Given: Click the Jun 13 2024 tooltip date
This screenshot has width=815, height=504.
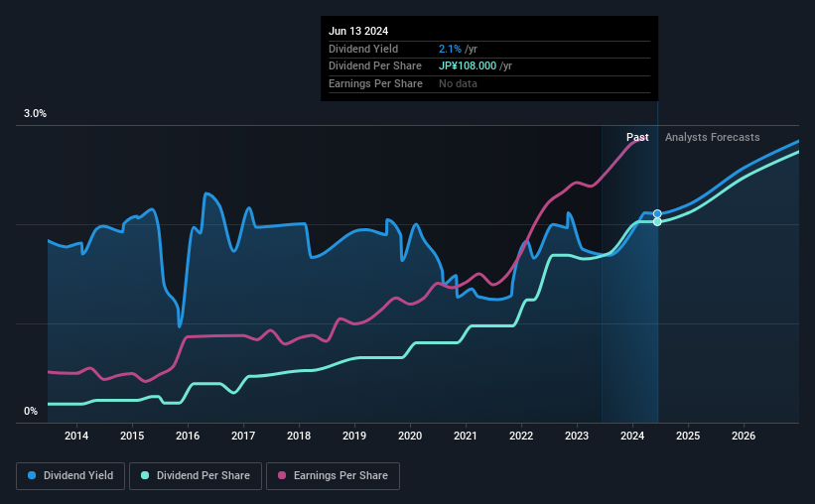Looking at the screenshot, I should pos(358,31).
